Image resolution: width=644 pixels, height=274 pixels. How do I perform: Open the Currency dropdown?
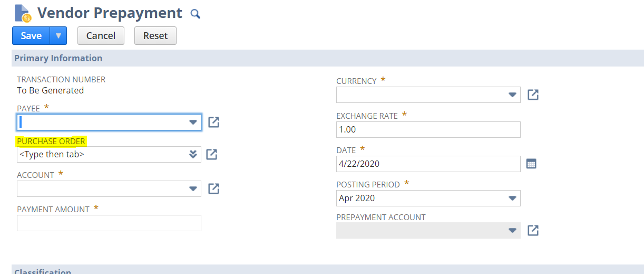pyautogui.click(x=512, y=95)
